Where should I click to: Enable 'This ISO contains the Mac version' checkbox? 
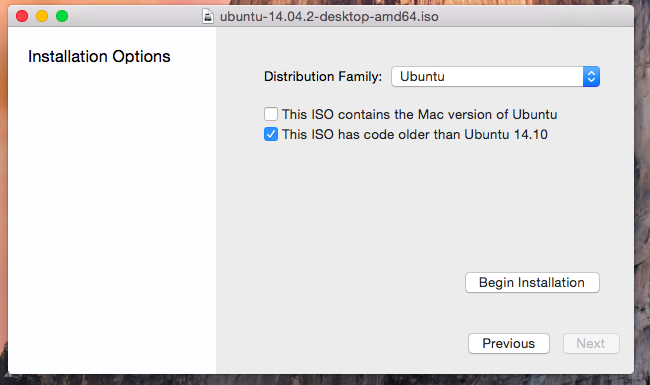point(271,114)
